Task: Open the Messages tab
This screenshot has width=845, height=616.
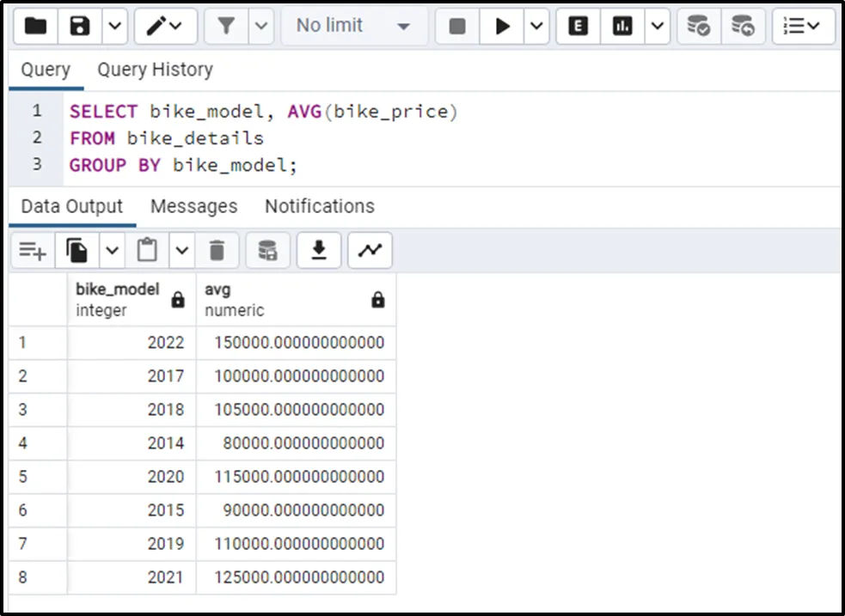Action: pyautogui.click(x=193, y=206)
